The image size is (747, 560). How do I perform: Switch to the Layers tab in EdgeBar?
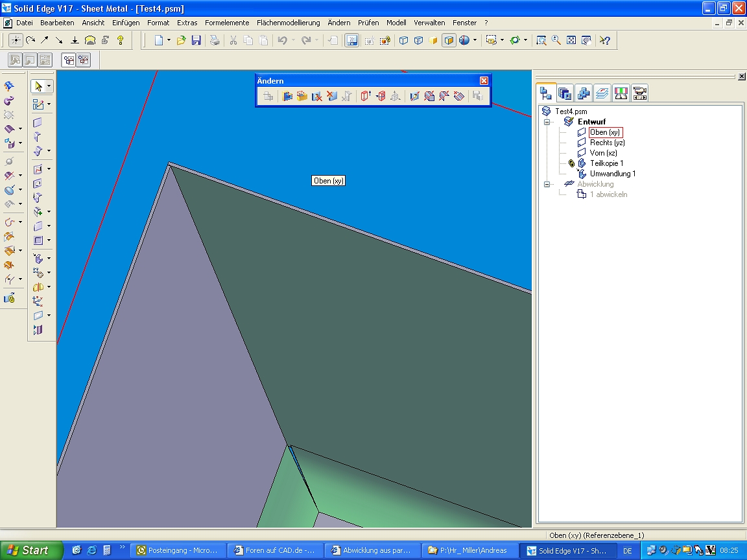602,93
